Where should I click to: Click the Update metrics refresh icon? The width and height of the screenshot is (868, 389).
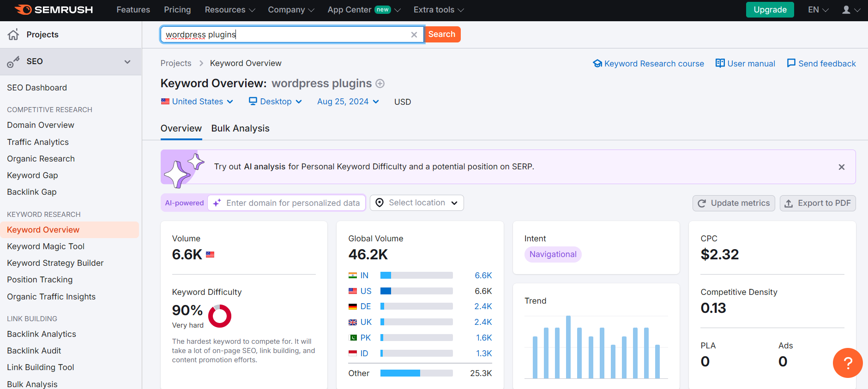pos(702,203)
